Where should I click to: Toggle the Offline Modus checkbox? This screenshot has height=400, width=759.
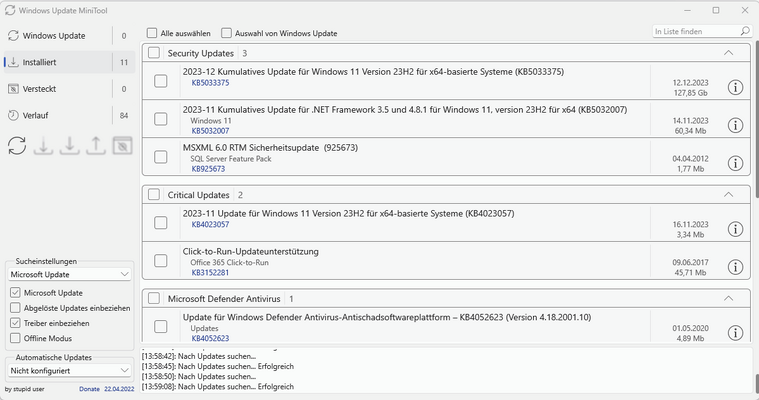[x=15, y=339]
